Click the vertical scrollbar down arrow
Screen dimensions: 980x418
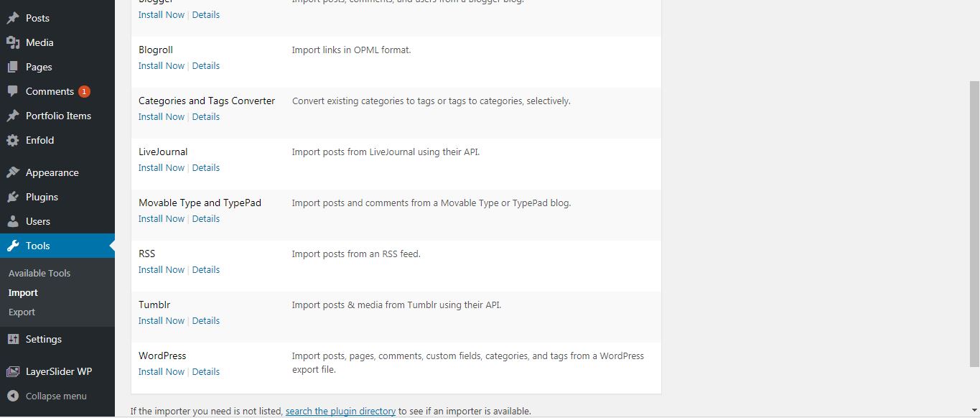pos(974,411)
